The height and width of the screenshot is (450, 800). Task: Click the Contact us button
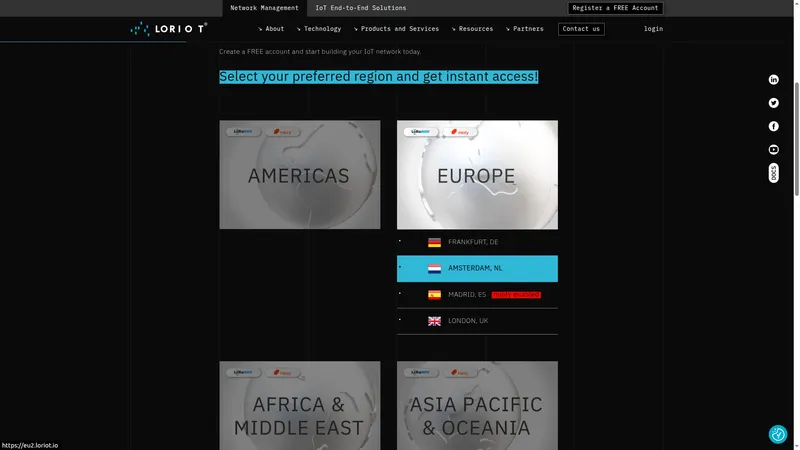[x=581, y=29]
